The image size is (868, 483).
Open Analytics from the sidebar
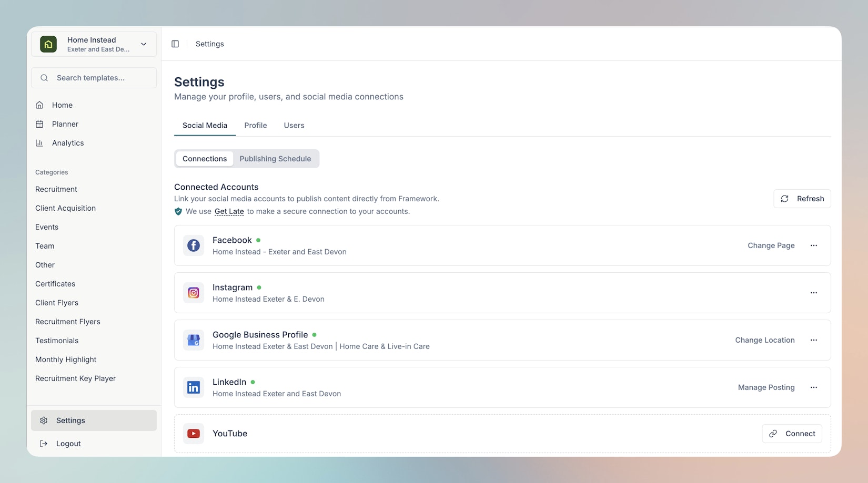pyautogui.click(x=67, y=143)
